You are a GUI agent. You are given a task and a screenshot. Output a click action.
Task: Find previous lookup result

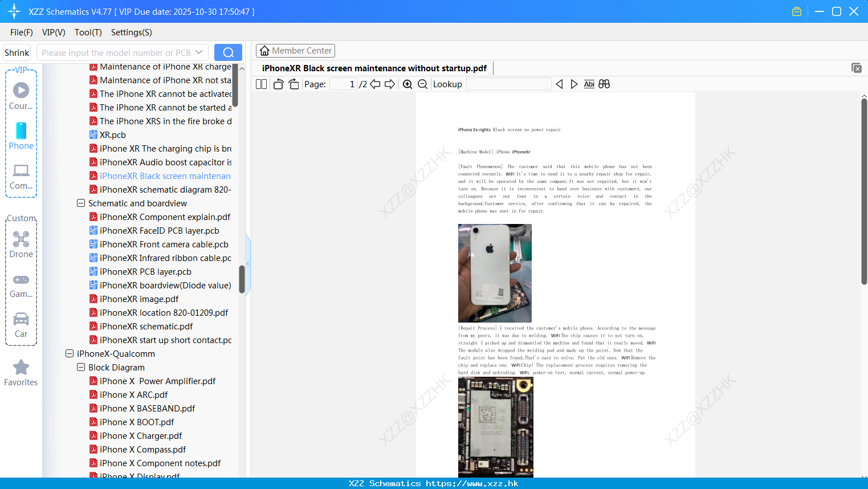click(559, 84)
